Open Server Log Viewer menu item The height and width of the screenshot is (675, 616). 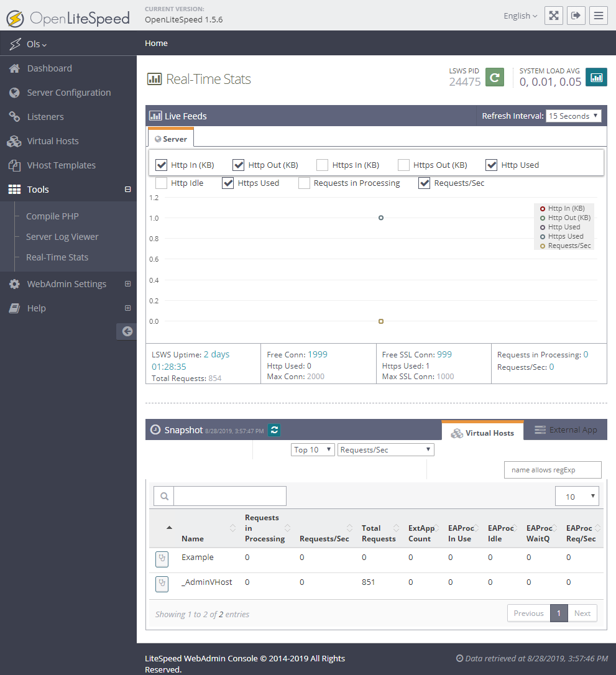pyautogui.click(x=62, y=237)
